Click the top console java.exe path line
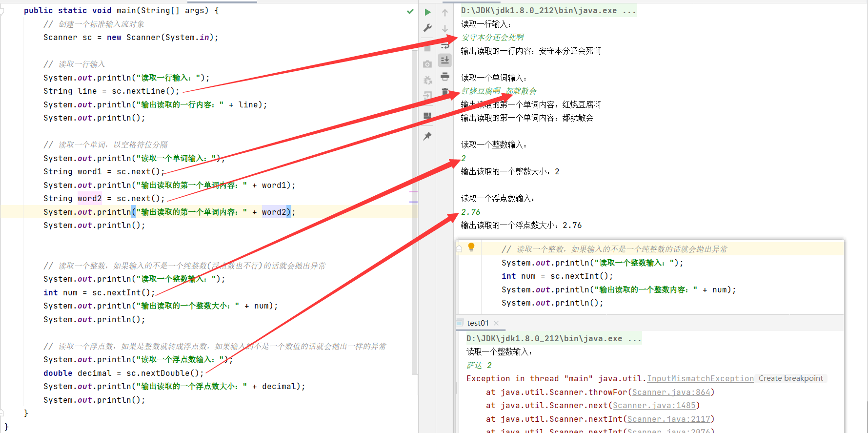 [x=548, y=11]
